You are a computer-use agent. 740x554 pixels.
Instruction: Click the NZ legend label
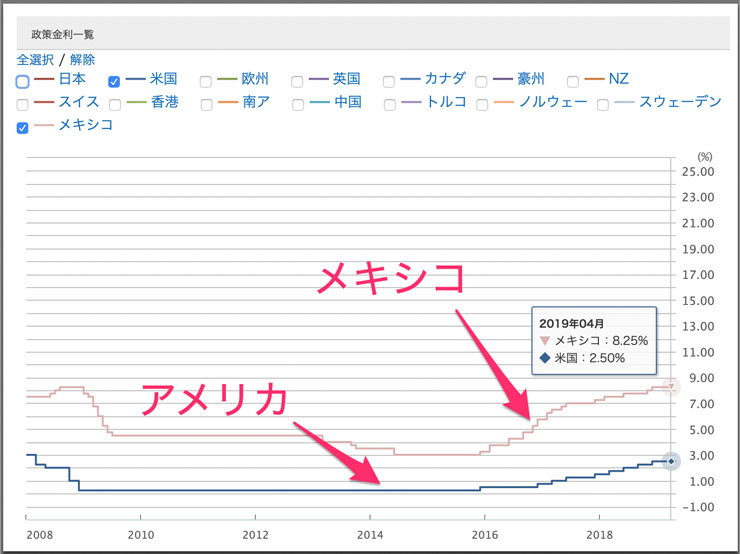click(x=619, y=79)
